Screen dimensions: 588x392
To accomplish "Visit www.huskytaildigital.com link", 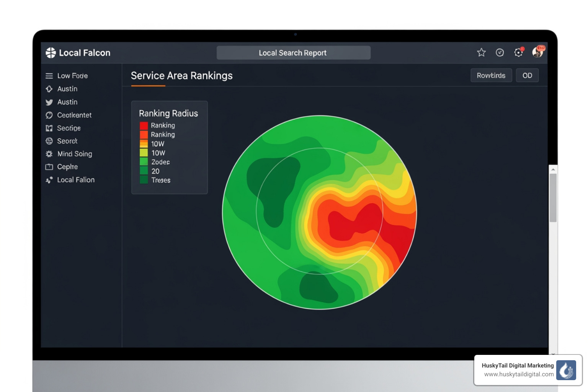I will 519,375.
